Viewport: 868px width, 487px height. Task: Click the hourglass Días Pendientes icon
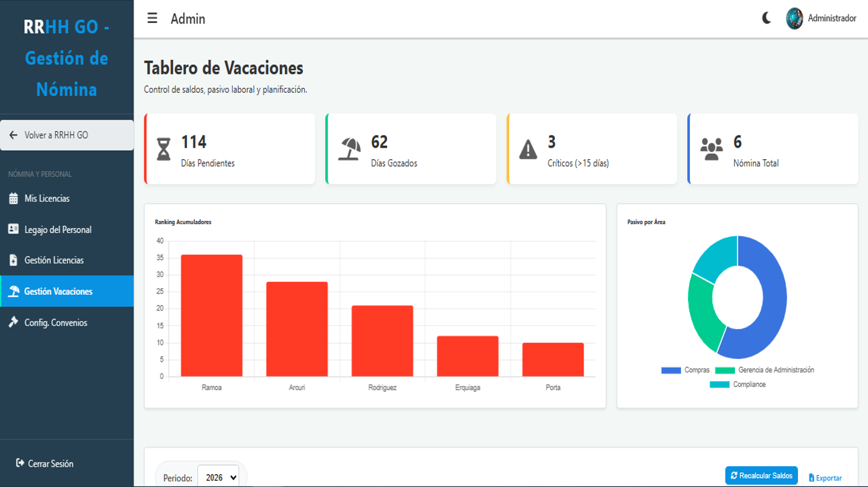(x=164, y=150)
